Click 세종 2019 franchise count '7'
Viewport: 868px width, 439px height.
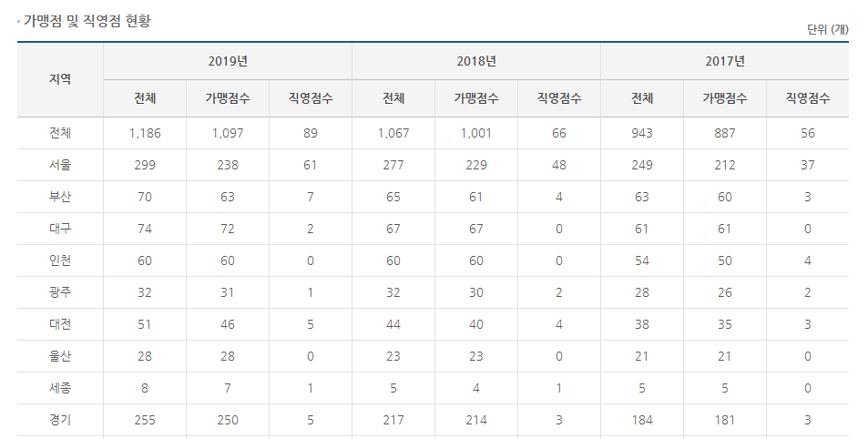(228, 389)
